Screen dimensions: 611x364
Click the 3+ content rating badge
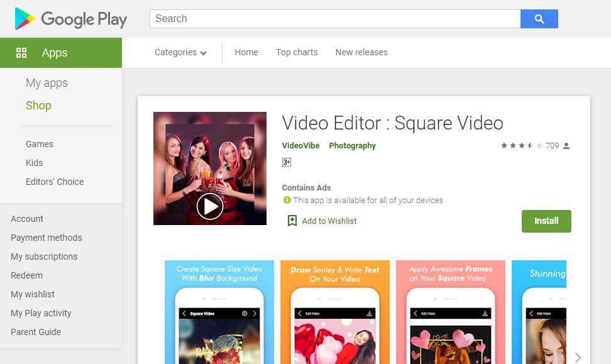point(287,162)
